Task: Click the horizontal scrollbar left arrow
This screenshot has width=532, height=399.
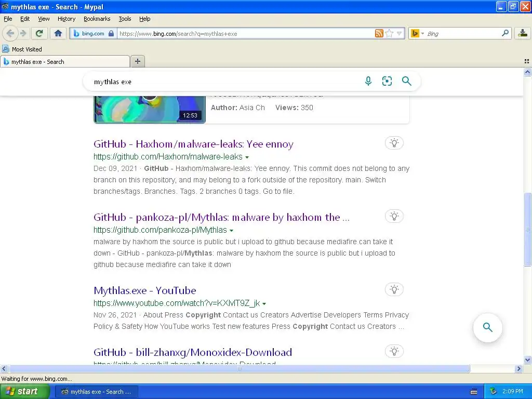Action: (x=4, y=368)
